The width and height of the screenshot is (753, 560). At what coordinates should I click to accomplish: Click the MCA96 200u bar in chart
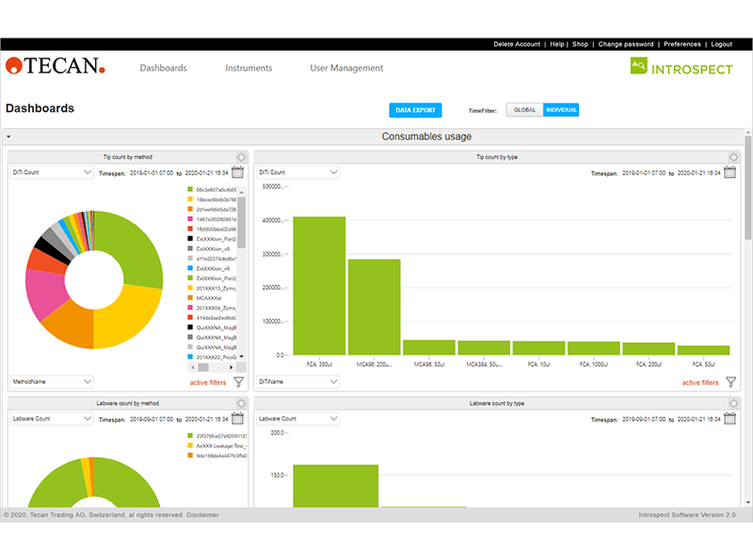point(374,307)
